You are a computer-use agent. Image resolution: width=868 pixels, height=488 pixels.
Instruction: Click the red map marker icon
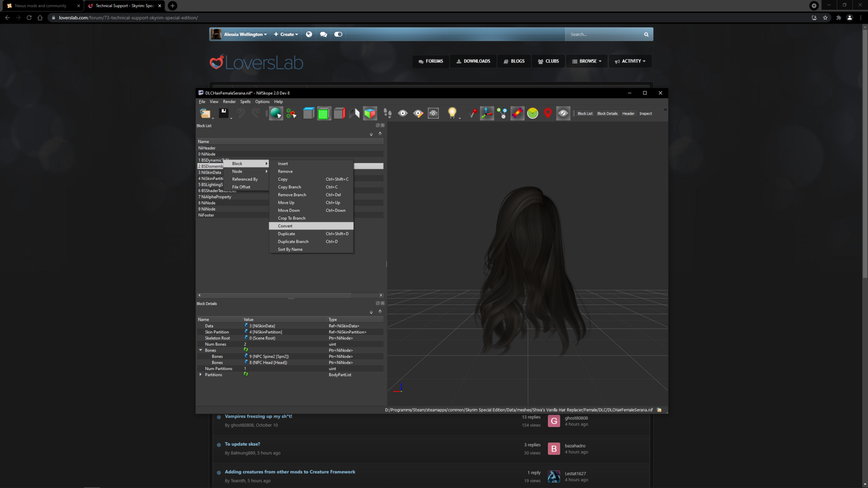tap(548, 113)
